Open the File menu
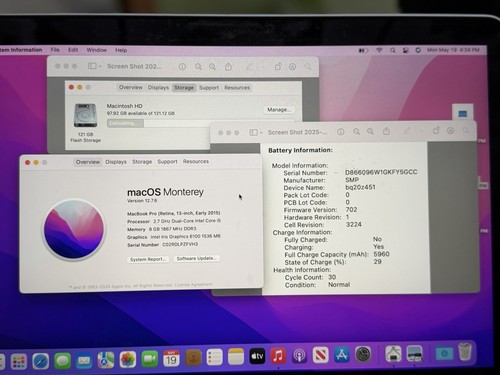The width and height of the screenshot is (500, 375). 55,50
